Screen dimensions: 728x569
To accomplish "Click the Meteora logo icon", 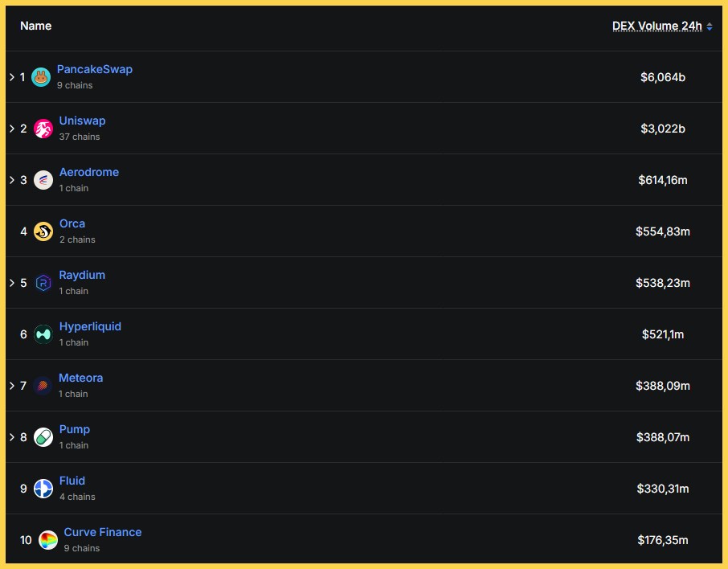I will point(43,386).
